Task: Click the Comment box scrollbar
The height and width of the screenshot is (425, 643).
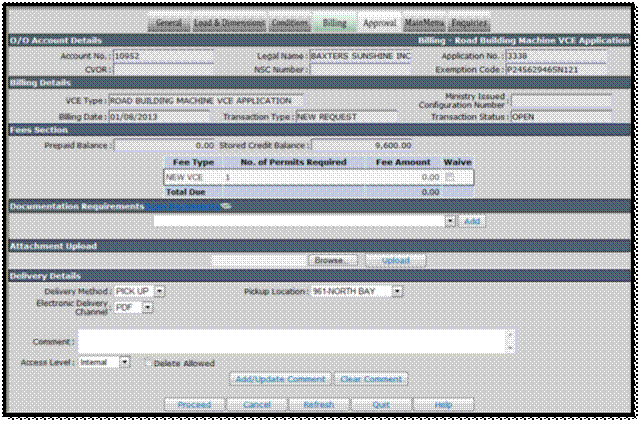Action: pyautogui.click(x=511, y=341)
